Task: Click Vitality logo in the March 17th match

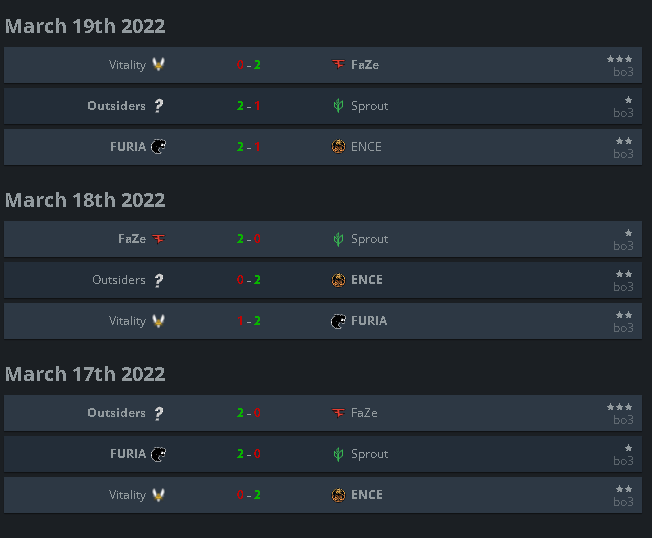Action: pos(158,495)
